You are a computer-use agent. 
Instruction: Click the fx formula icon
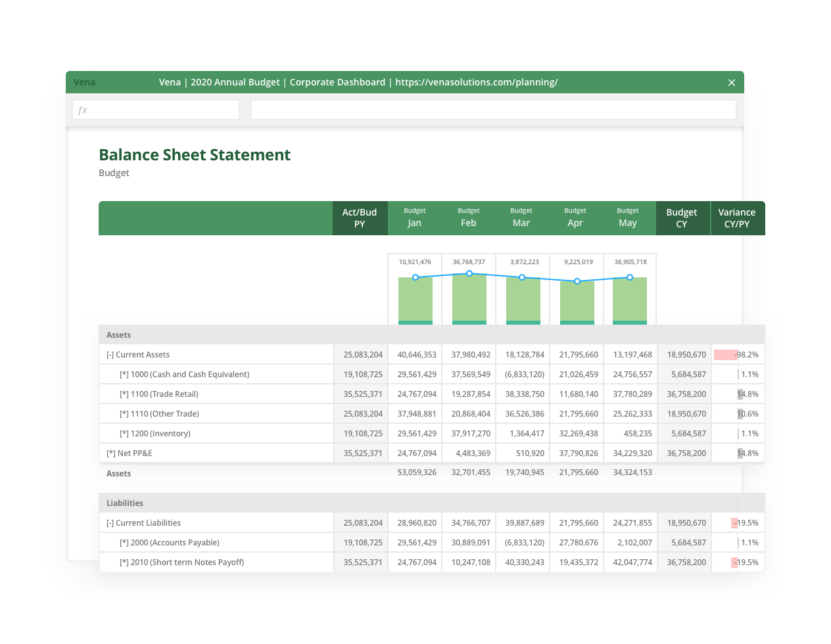click(x=81, y=110)
